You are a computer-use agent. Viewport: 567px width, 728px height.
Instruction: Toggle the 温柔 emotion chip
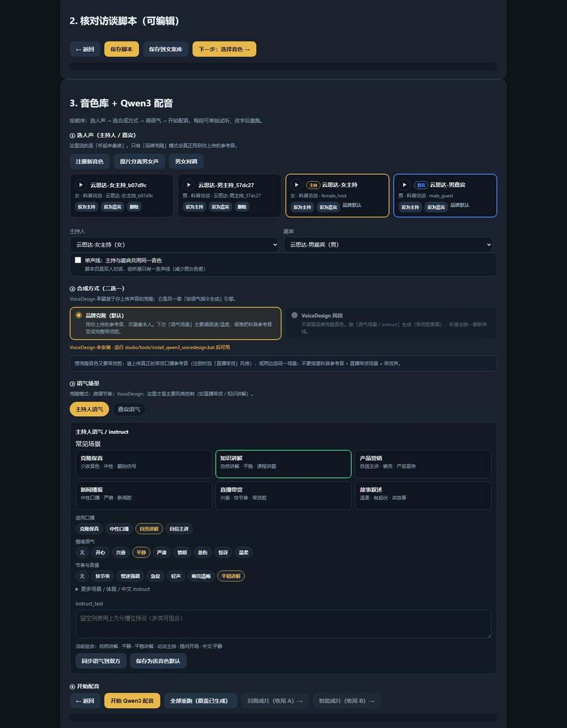[x=243, y=552]
